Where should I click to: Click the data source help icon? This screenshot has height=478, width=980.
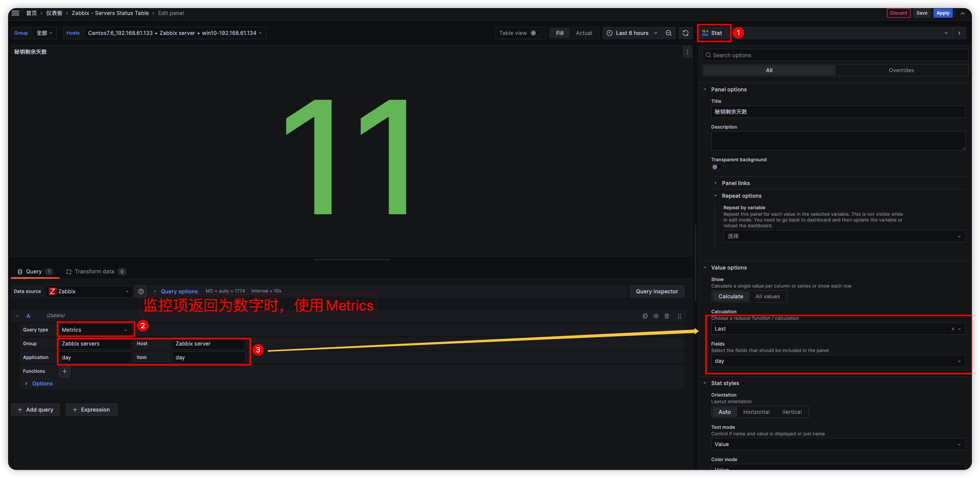coord(141,291)
